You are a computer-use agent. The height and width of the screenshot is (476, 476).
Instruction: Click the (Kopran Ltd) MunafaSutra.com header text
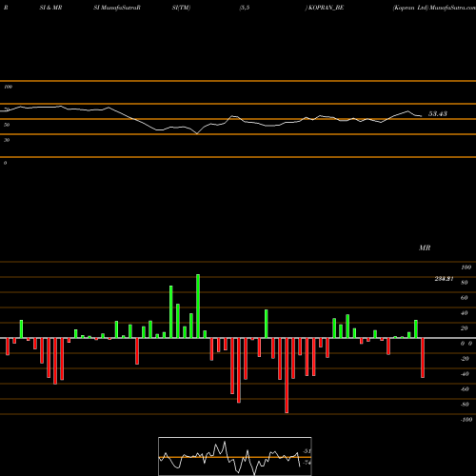434,8
